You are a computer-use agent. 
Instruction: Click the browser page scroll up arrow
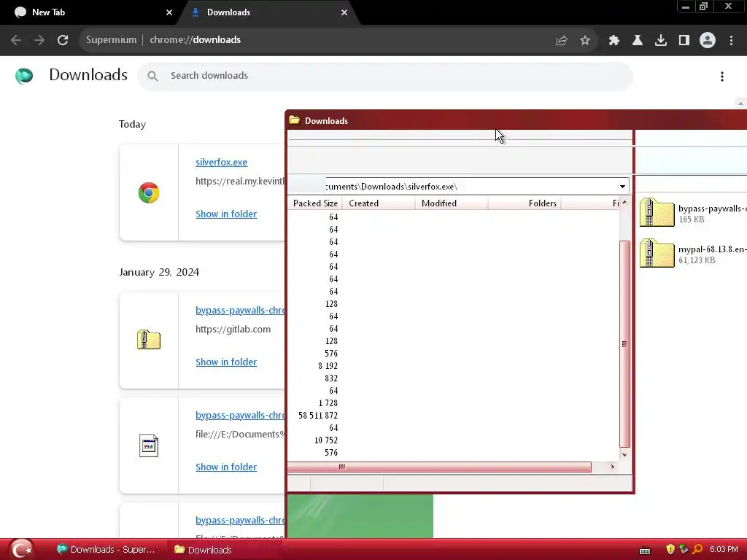coord(740,104)
